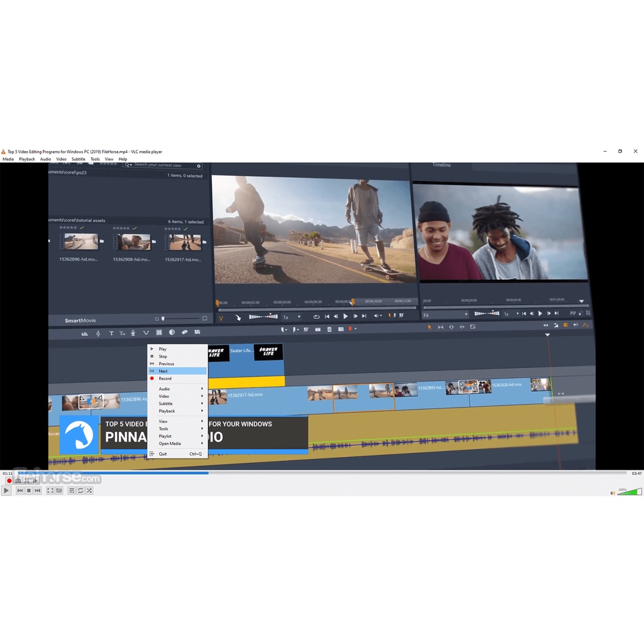Take a snapshot with the camera icon
The height and width of the screenshot is (644, 644).
18,480
